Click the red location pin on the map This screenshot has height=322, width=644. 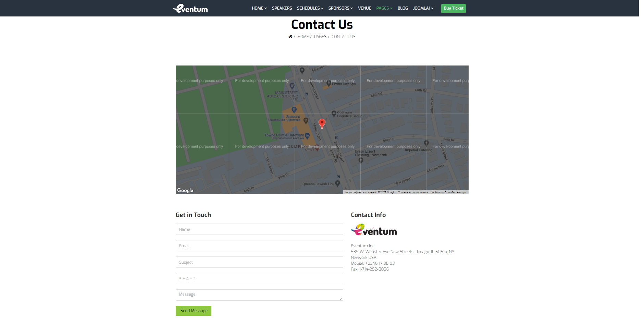[322, 124]
